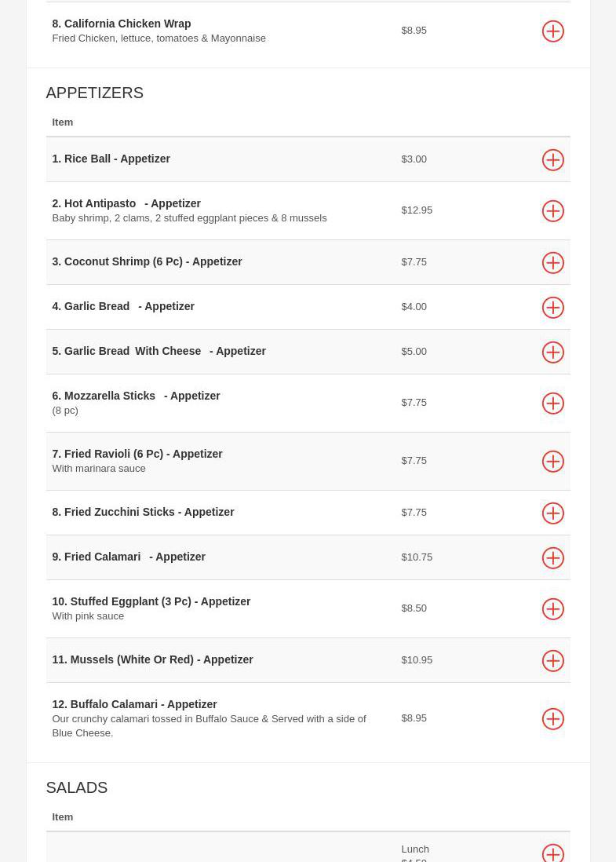The width and height of the screenshot is (616, 862).
Task: Click the Appetizers section heading
Action: coord(94,93)
